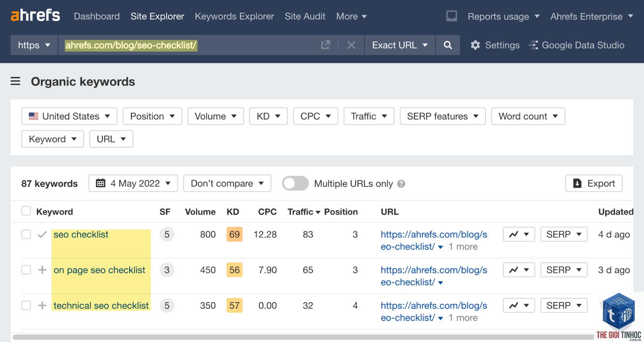Click the calendar icon for 4 May 2022
This screenshot has width=644, height=342.
click(101, 183)
